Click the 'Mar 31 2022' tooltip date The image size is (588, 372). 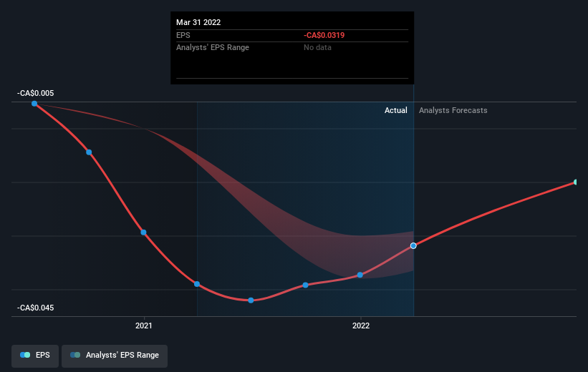point(198,22)
